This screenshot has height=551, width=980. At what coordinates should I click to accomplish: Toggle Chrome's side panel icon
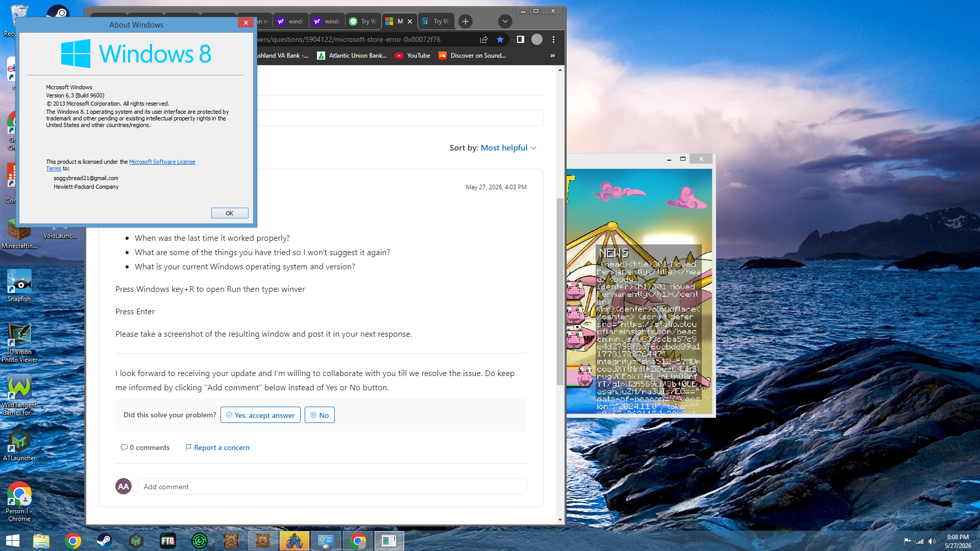pyautogui.click(x=521, y=39)
